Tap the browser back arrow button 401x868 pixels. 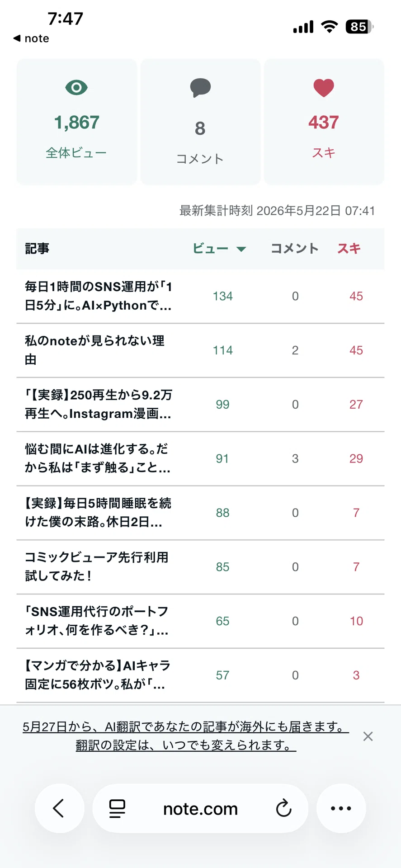pyautogui.click(x=59, y=808)
